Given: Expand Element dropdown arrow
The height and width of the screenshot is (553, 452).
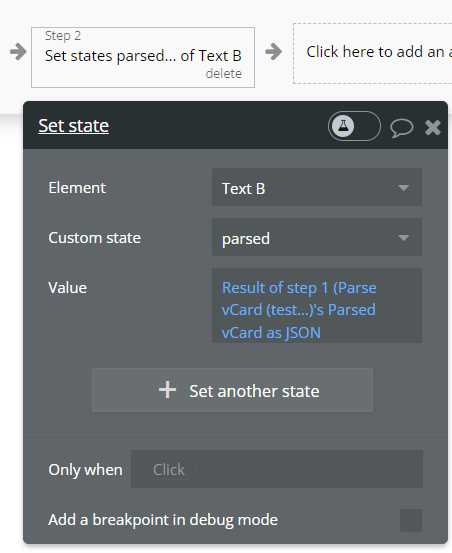Looking at the screenshot, I should point(403,188).
